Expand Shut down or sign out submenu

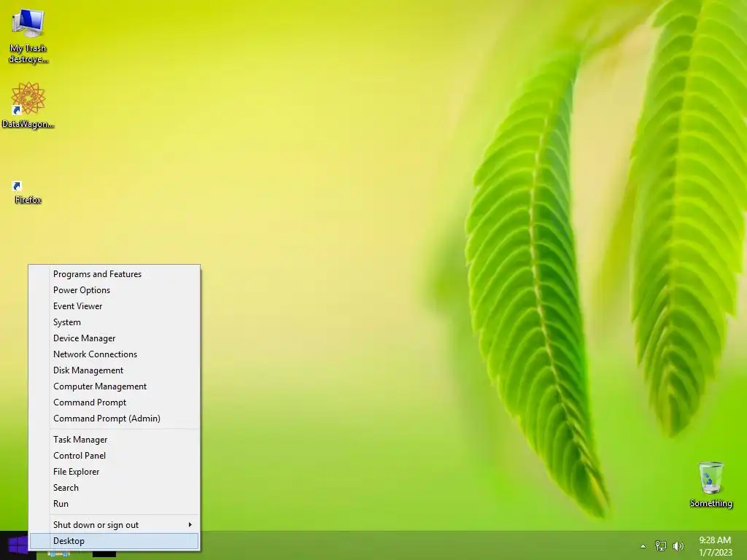[115, 525]
